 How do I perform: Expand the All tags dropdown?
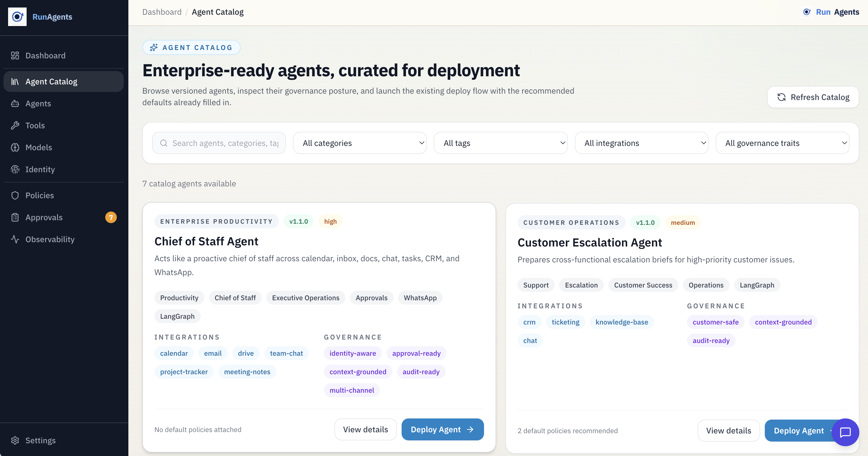[501, 143]
